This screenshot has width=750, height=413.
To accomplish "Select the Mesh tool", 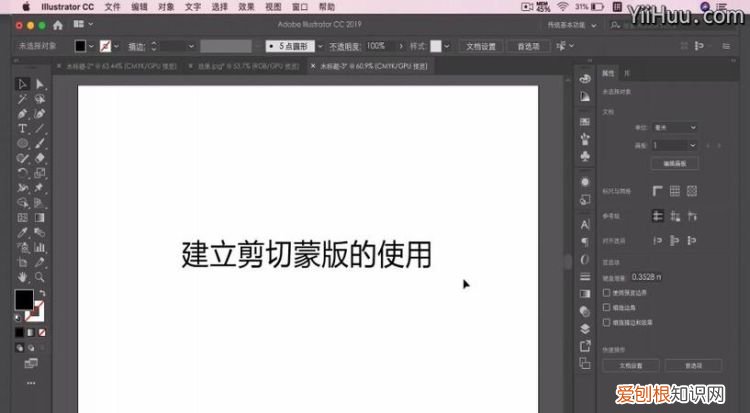I will click(22, 218).
